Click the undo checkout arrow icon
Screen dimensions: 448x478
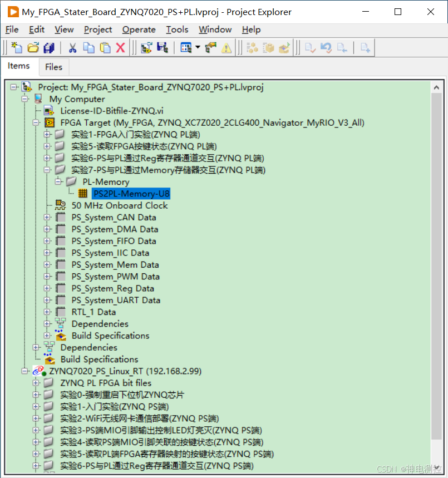(326, 48)
